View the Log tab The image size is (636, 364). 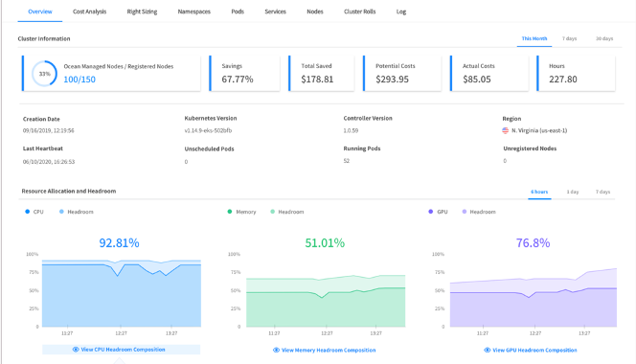click(x=401, y=11)
